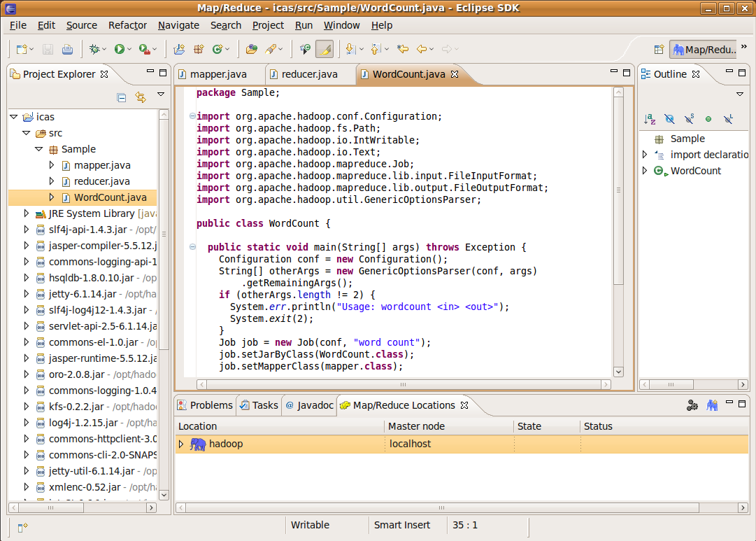Switch to the reducer.java editor tab
This screenshot has height=541, width=756.
point(309,74)
